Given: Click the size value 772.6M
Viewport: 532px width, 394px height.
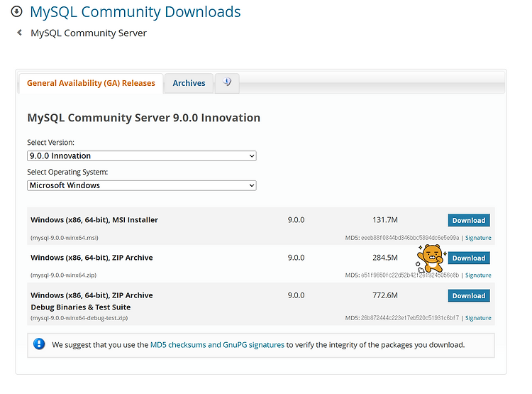Looking at the screenshot, I should [385, 295].
